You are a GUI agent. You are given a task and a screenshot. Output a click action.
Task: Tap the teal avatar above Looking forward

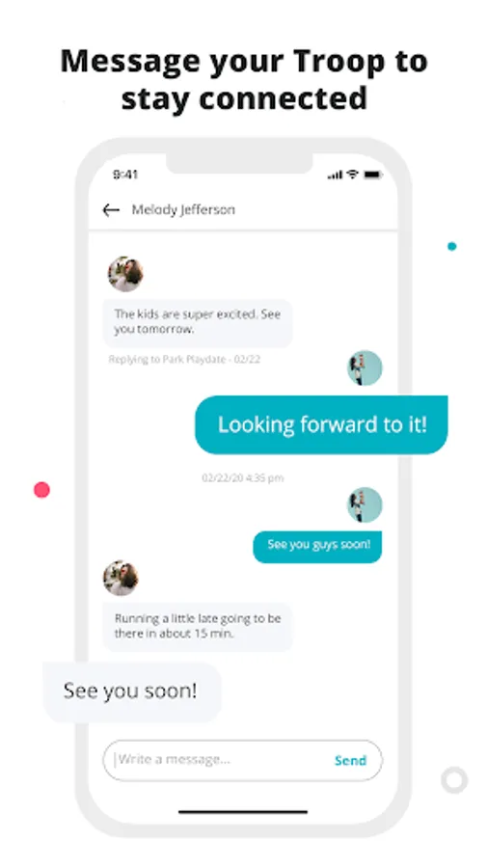pos(365,367)
